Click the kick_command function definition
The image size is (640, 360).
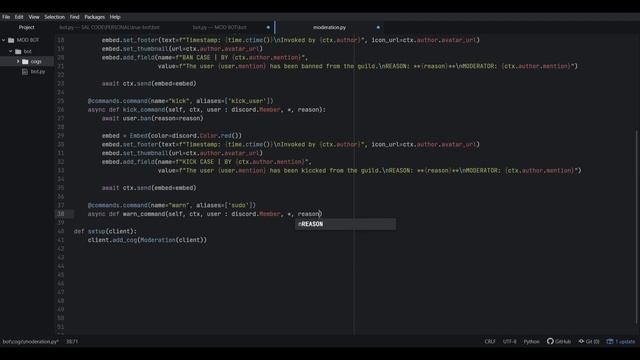tap(207, 109)
